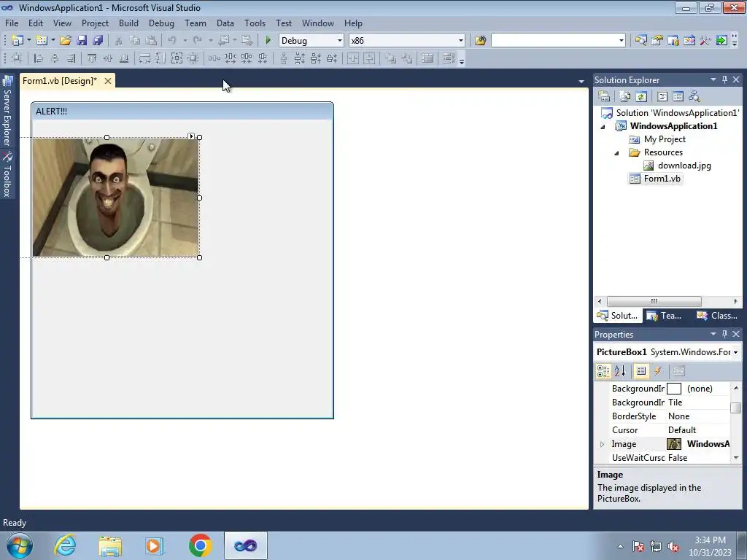The width and height of the screenshot is (747, 560).
Task: Start debugging with the green play icon
Action: [268, 41]
